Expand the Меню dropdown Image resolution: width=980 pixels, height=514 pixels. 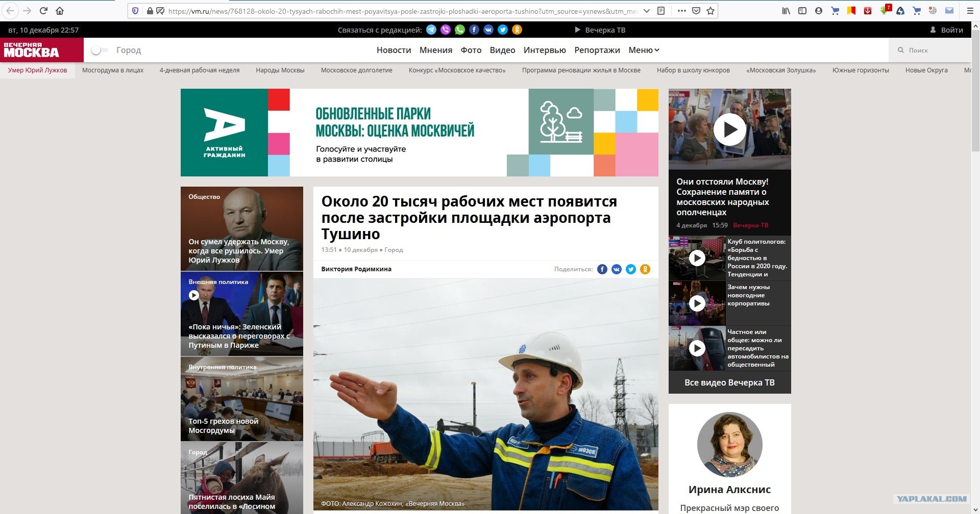(644, 50)
